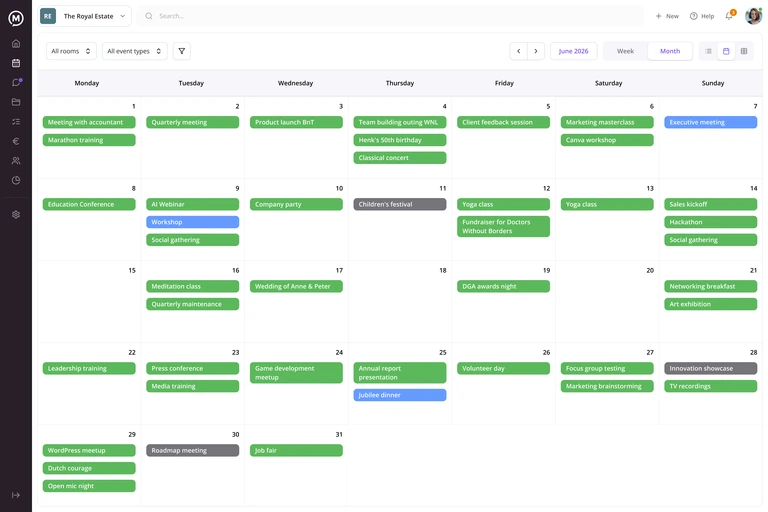Expand The Royal Estate venue selector
Screen dimensions: 768x512
click(x=85, y=16)
